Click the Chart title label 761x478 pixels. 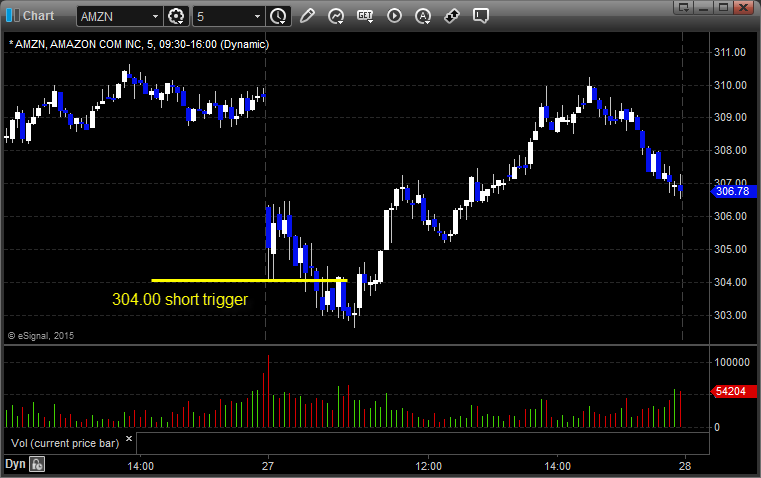tap(38, 16)
